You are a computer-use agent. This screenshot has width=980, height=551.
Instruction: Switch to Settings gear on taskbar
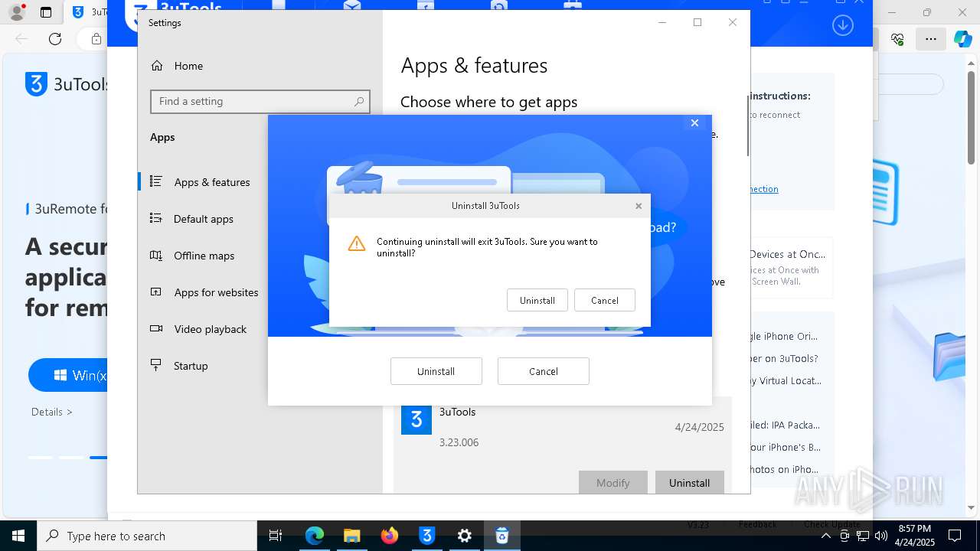pos(464,536)
